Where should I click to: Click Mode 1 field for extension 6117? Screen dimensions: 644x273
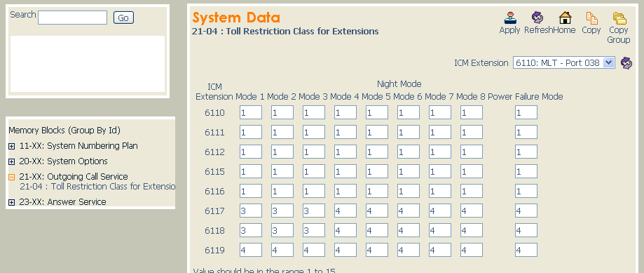[x=251, y=211]
